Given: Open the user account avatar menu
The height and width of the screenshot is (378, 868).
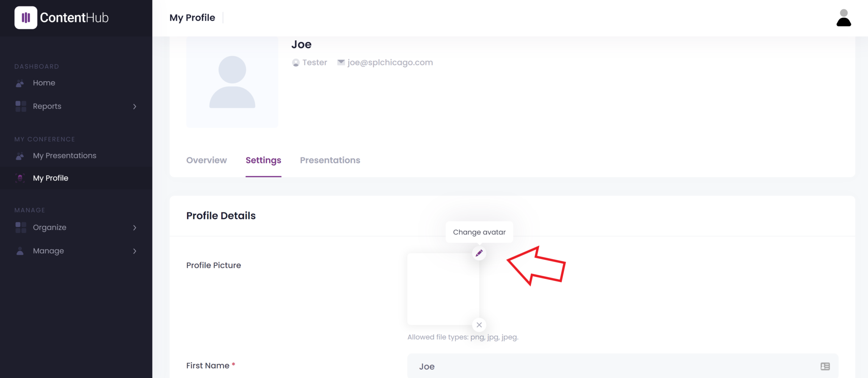Looking at the screenshot, I should [843, 18].
